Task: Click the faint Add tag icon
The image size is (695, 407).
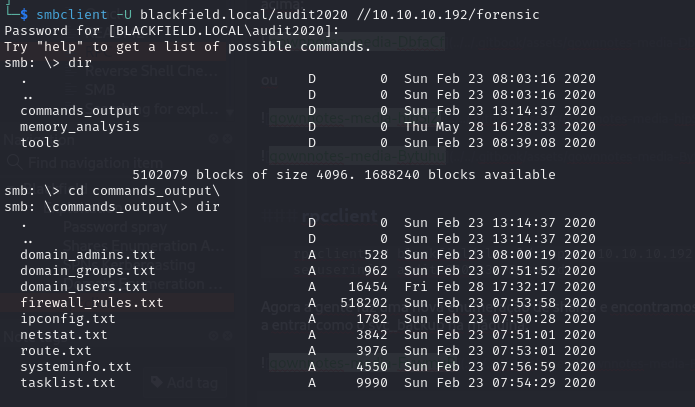Action: tap(156, 382)
